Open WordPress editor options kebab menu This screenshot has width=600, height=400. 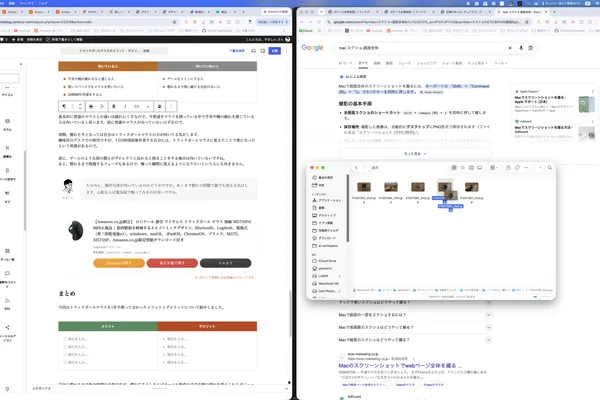(x=286, y=51)
